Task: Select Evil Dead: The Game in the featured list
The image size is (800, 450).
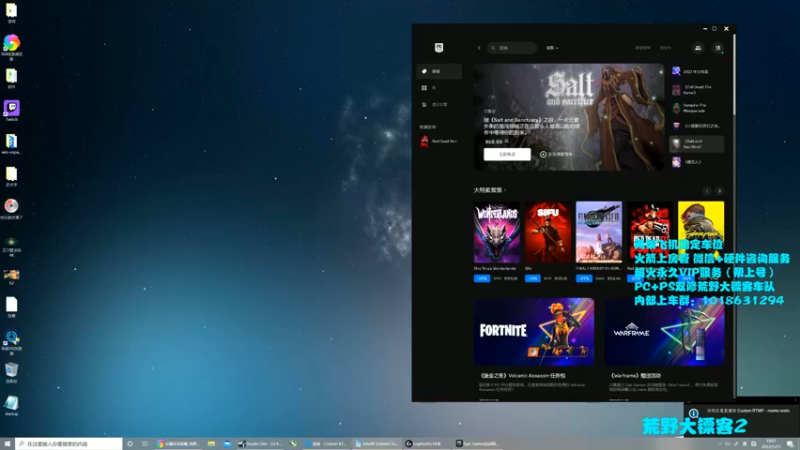Action: coord(696,90)
